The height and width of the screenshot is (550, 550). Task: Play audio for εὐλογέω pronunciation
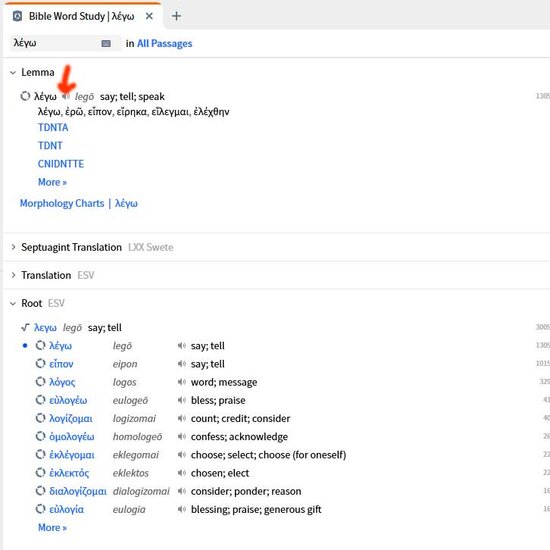coord(181,400)
